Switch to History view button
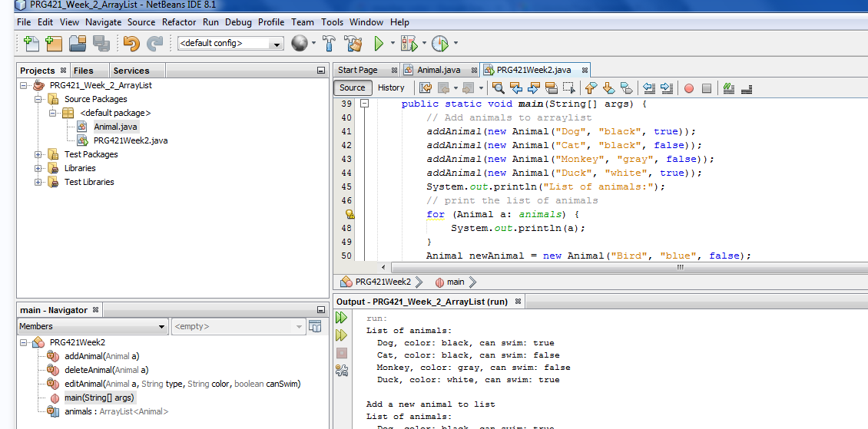 coord(391,88)
